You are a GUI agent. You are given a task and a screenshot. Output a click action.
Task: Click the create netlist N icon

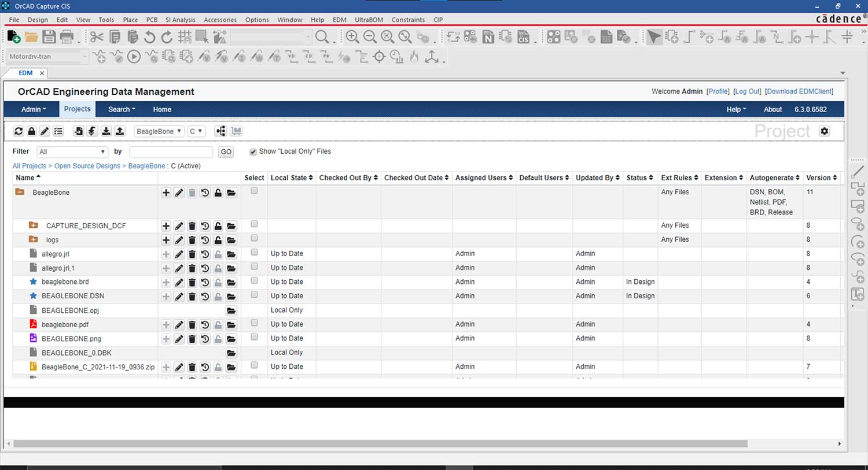pyautogui.click(x=488, y=37)
